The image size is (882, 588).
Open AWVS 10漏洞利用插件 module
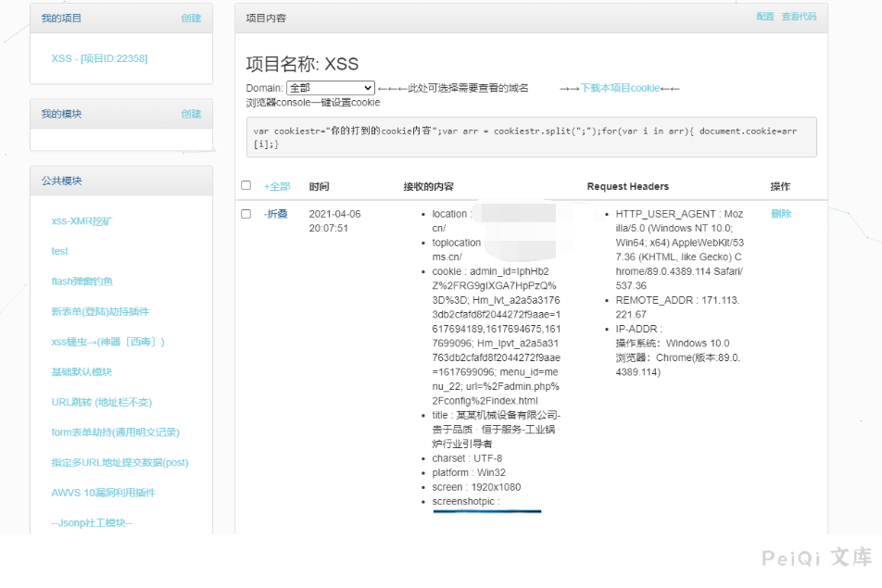coord(103,493)
